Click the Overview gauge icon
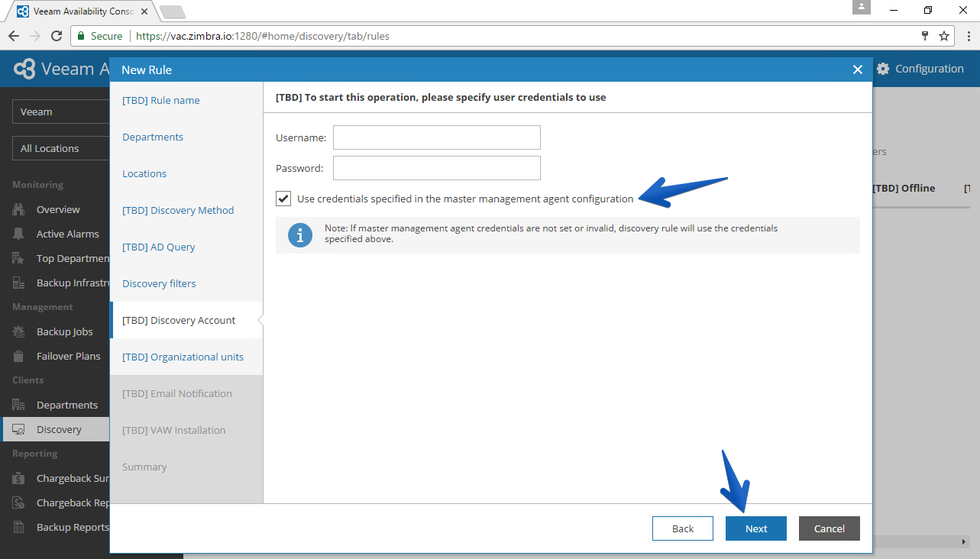This screenshot has height=559, width=980. pos(19,210)
